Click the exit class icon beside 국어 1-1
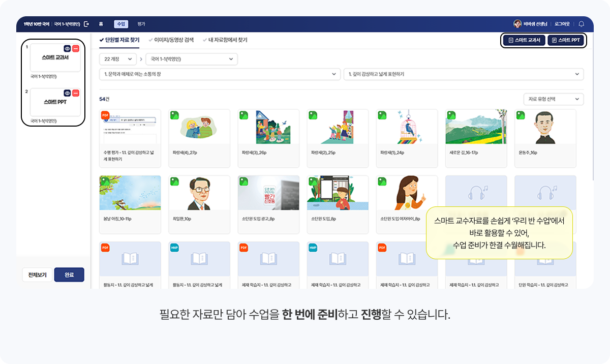 pos(86,24)
